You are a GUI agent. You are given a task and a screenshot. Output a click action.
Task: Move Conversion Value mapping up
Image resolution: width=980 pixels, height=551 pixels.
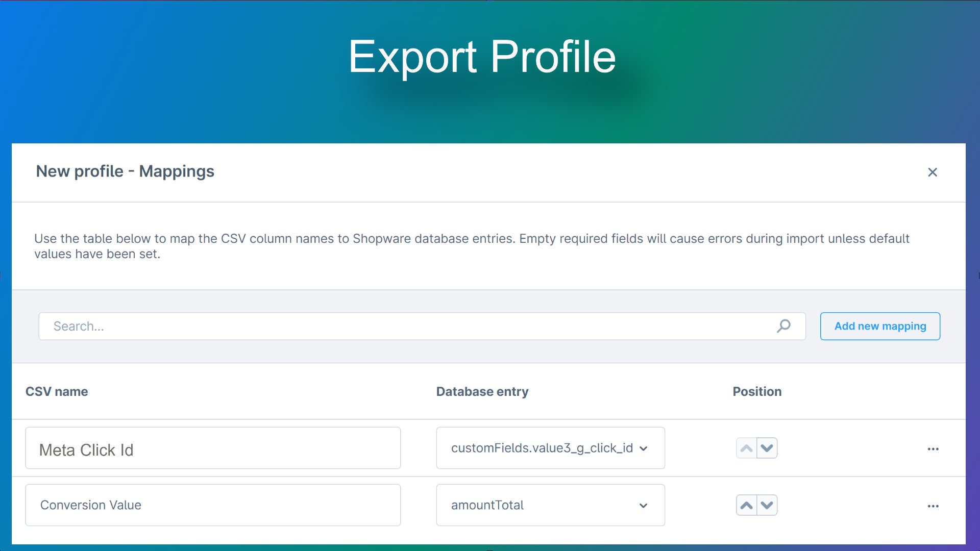(x=746, y=505)
